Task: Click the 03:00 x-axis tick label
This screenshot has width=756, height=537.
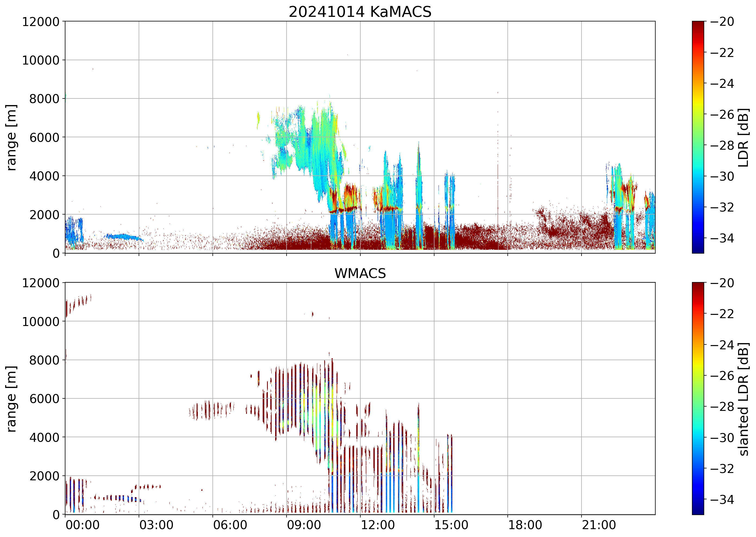Action: tap(156, 525)
